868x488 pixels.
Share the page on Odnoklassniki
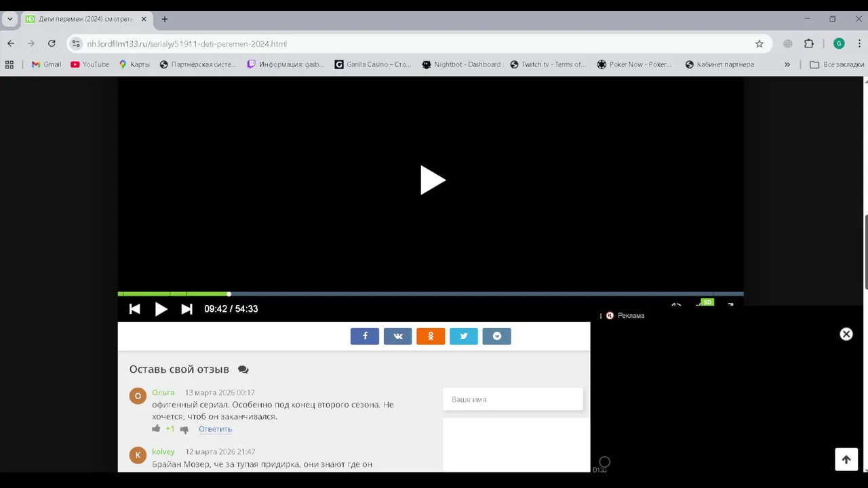tap(431, 336)
